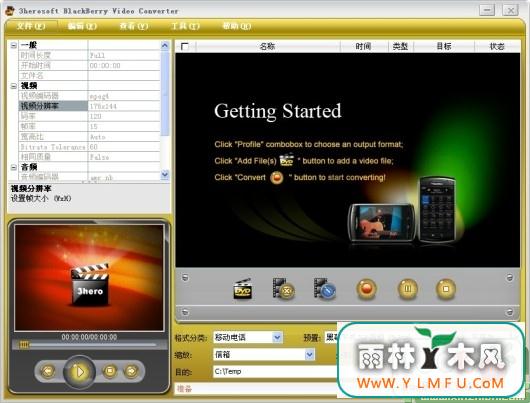Click the 目的 path field C:\Temp
The width and height of the screenshot is (530, 403).
[274, 372]
